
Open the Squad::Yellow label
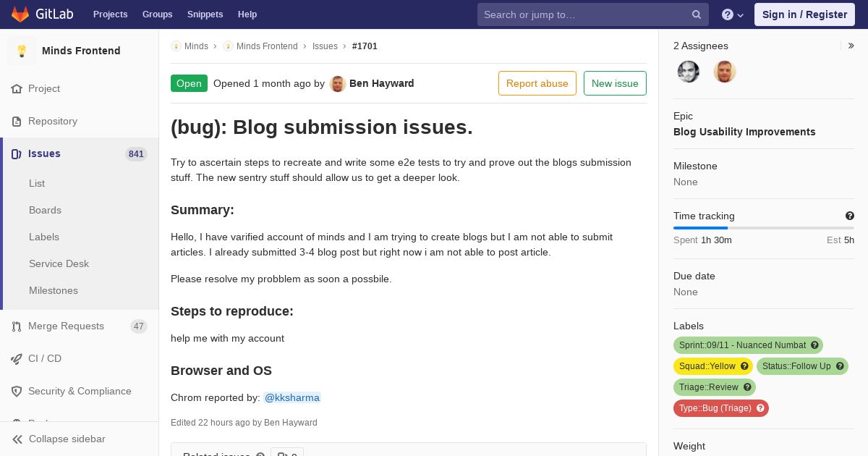(707, 366)
